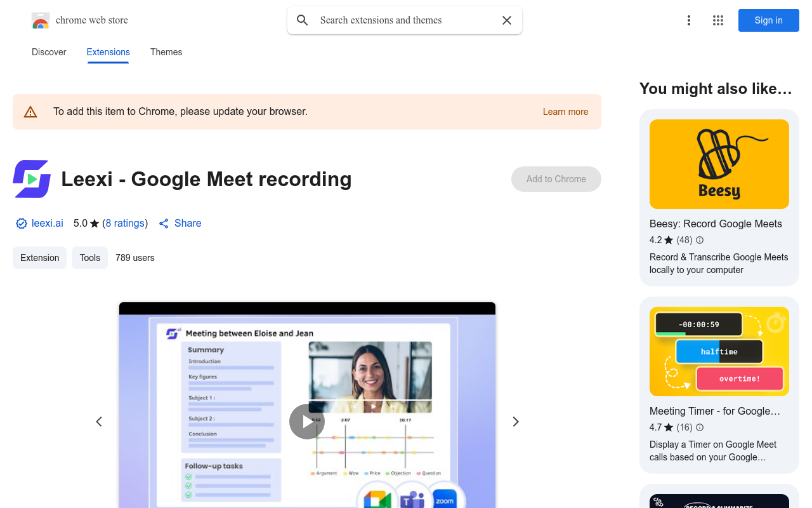Click info icon beside Meeting Timer rating
Viewport: 812px width, 508px height.
(x=700, y=427)
